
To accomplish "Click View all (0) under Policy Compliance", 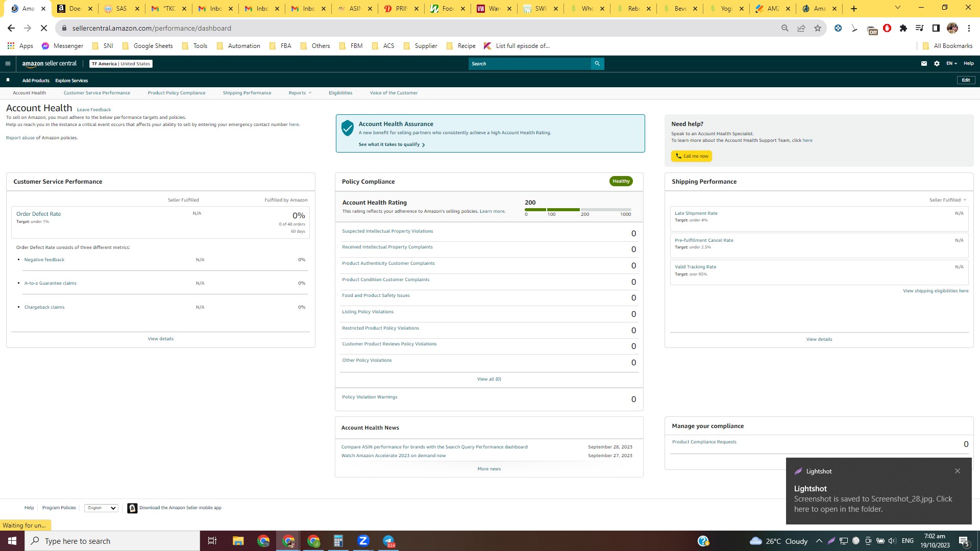I will 489,379.
